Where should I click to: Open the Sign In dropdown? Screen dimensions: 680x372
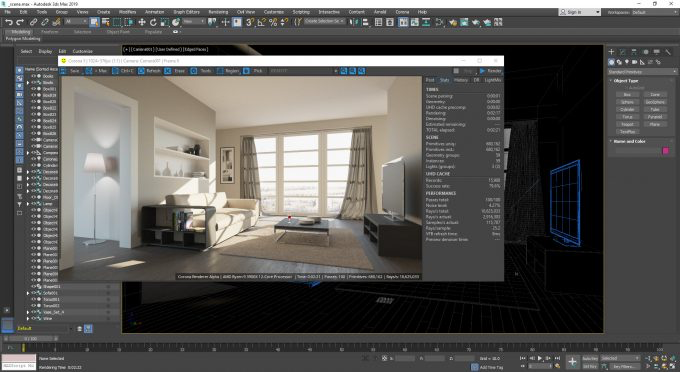click(x=580, y=12)
